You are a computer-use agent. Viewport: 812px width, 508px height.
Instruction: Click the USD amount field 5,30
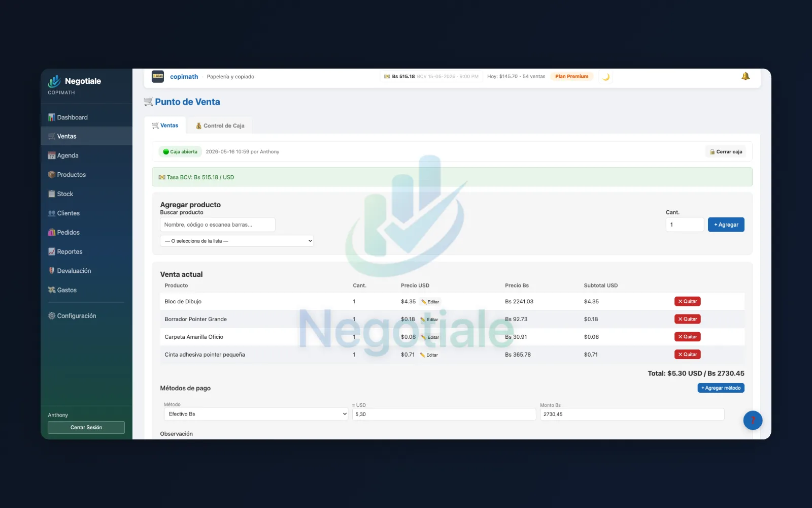(444, 415)
